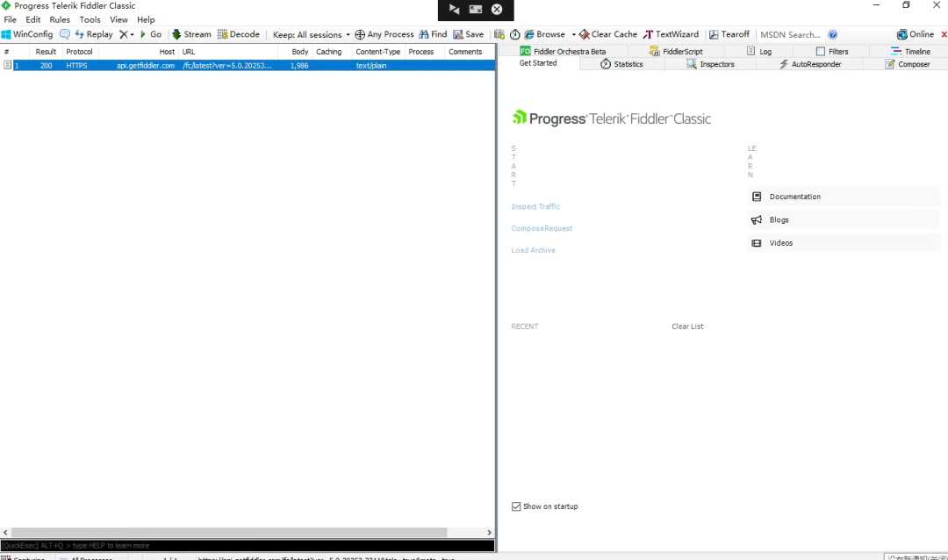Toggle Decode option in toolbar

click(x=239, y=34)
